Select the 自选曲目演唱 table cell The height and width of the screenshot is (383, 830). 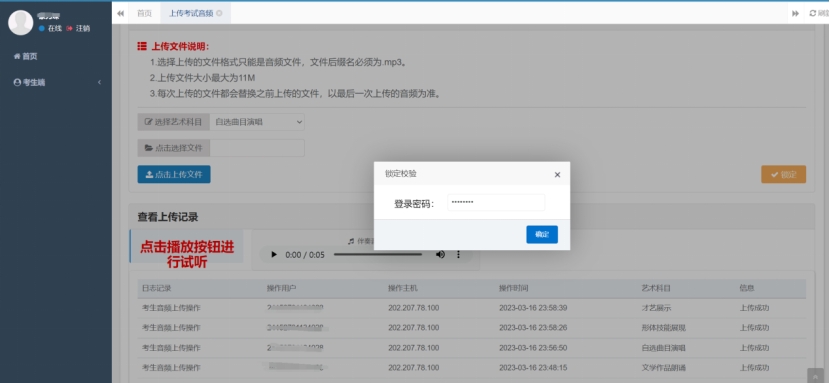[x=663, y=348]
